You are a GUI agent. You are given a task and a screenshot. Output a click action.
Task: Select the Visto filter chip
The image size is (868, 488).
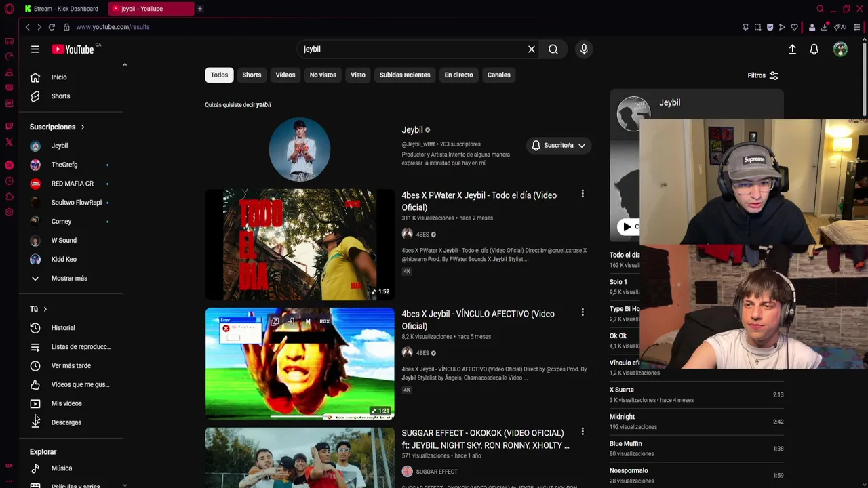358,75
